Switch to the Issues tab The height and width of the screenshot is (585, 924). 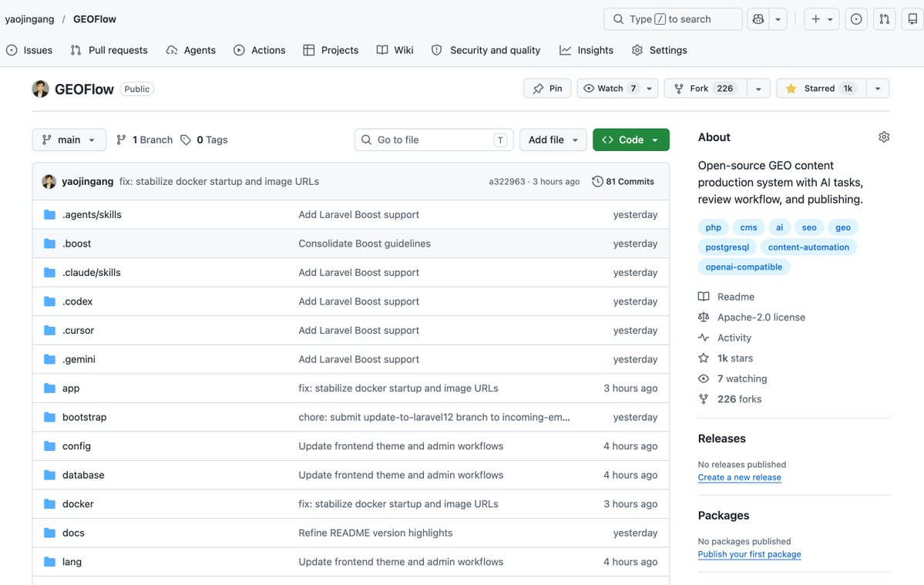[29, 50]
